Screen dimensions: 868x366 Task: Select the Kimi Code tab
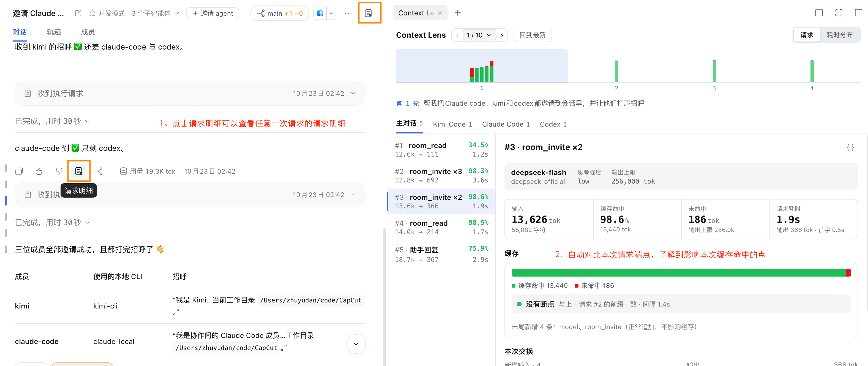pos(452,124)
